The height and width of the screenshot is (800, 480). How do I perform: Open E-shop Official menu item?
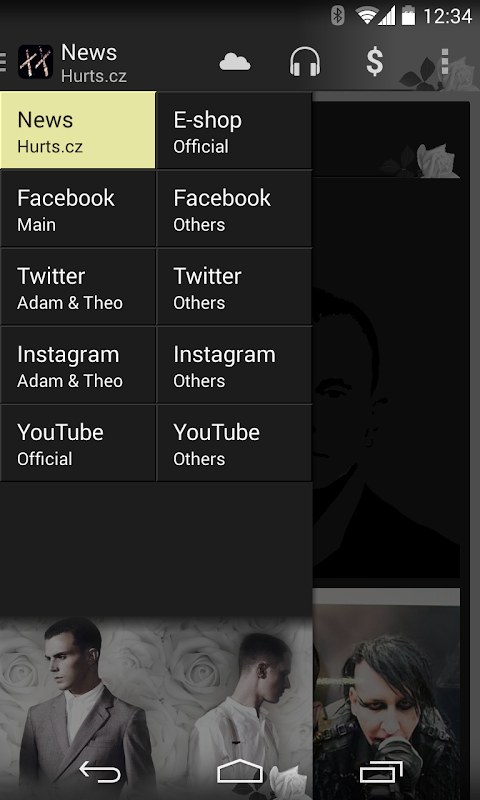[234, 130]
